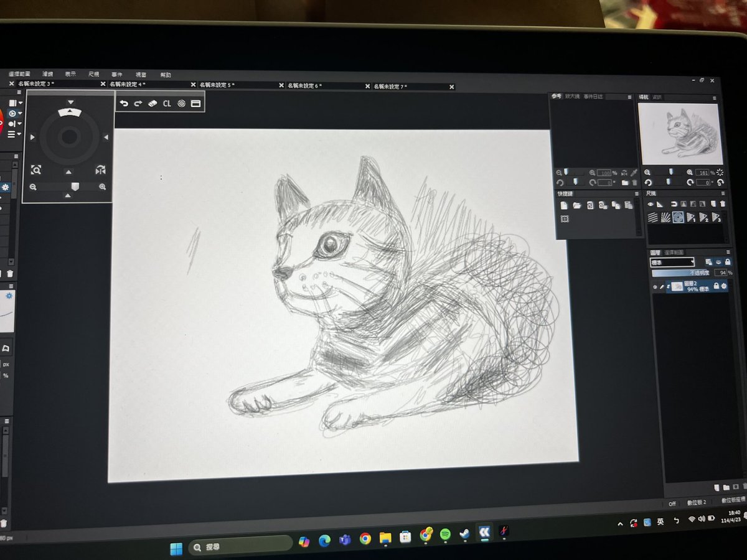The width and height of the screenshot is (747, 560).
Task: Click the CL clear layer button
Action: point(167,103)
